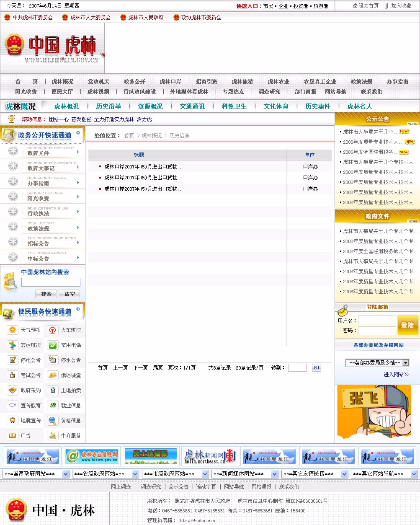This screenshot has height=525, width=420.
Task: Click the set as homepage (设为首页) house icon
Action: click(x=355, y=6)
